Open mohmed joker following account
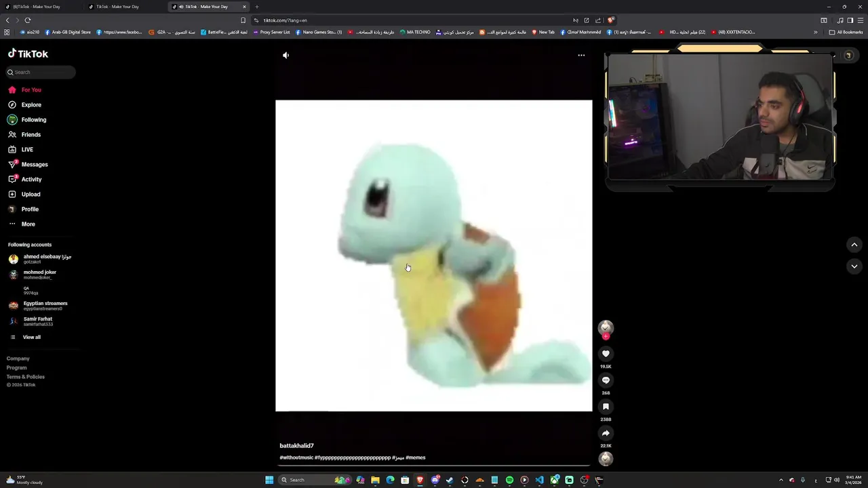 click(33, 274)
